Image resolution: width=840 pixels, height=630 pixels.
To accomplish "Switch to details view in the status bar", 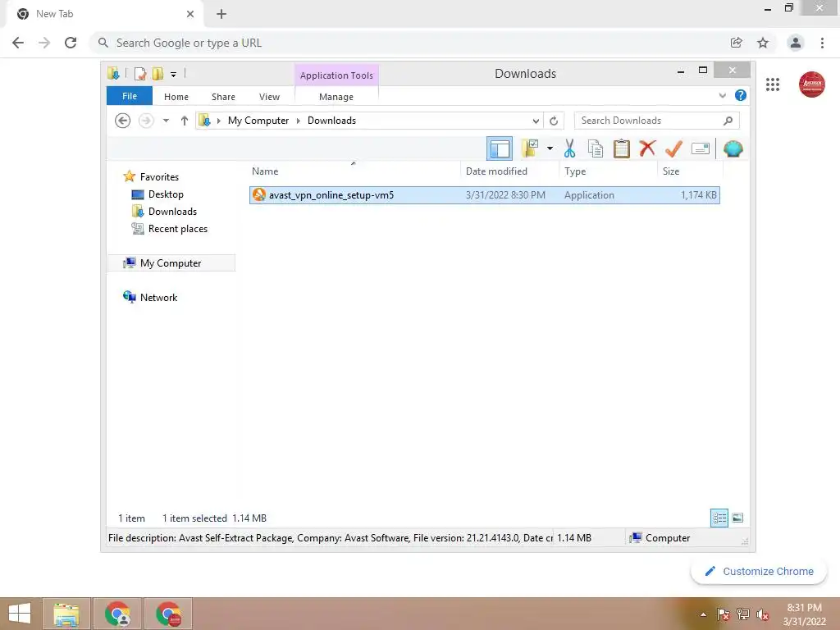I will pyautogui.click(x=719, y=518).
